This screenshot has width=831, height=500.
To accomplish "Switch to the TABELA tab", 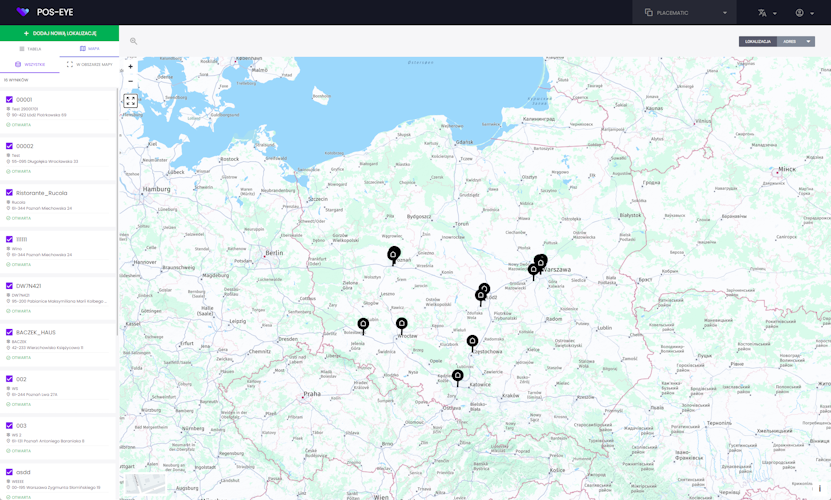I will pyautogui.click(x=30, y=48).
